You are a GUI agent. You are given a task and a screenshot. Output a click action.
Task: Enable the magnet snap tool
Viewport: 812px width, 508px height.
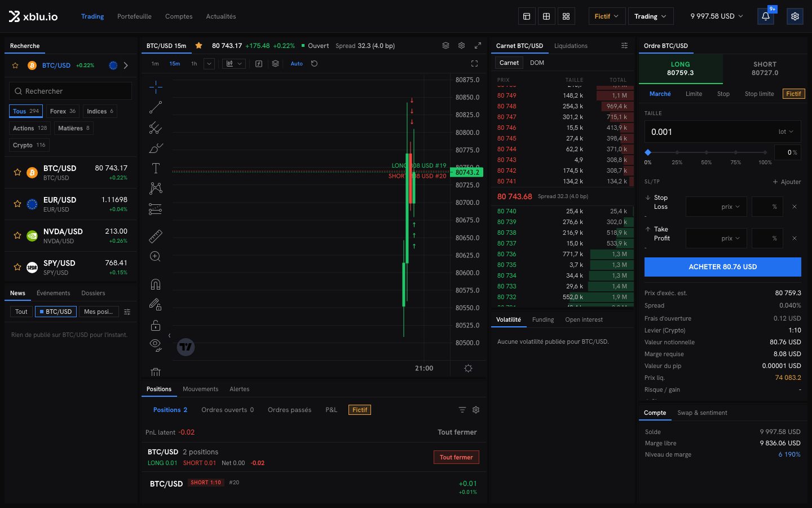(156, 284)
